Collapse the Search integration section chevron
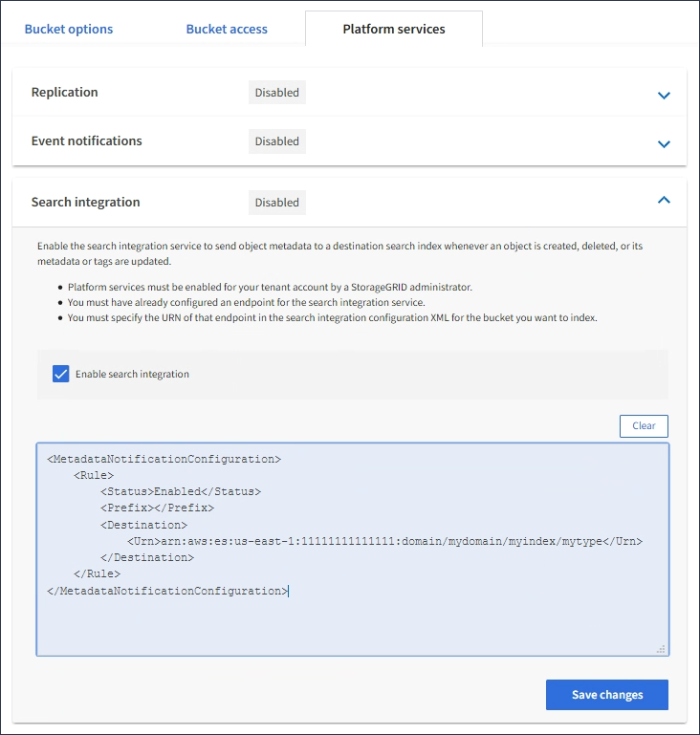Image resolution: width=700 pixels, height=735 pixels. tap(664, 201)
